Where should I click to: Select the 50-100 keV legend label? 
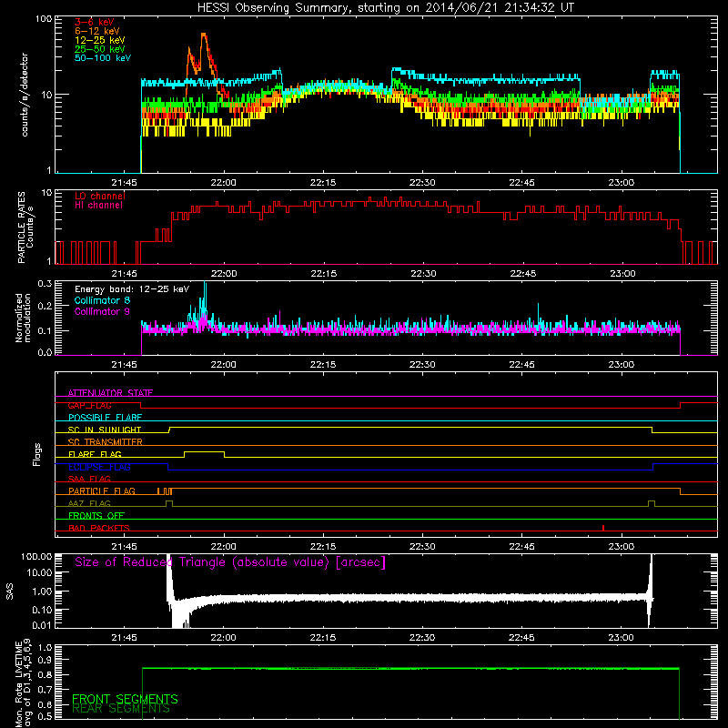(103, 58)
